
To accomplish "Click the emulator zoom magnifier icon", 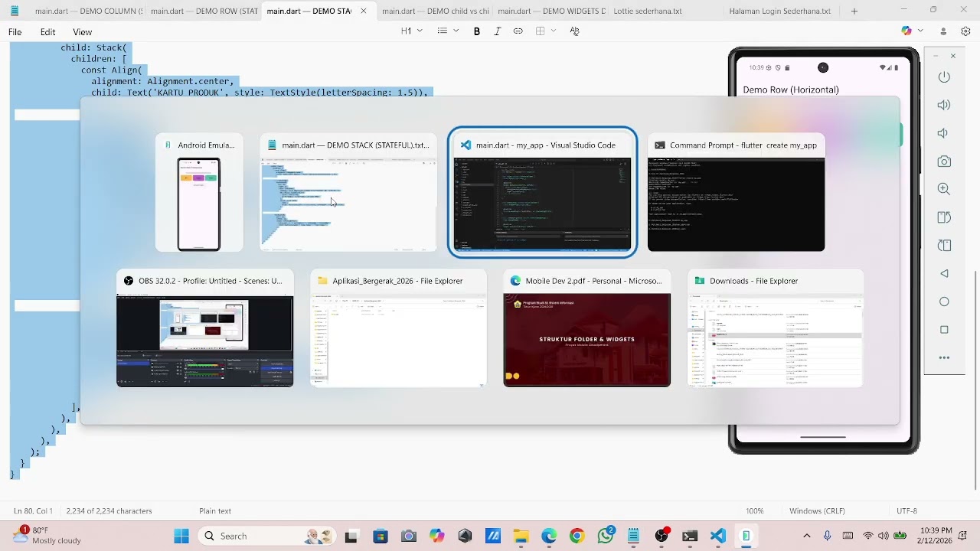I will (x=944, y=189).
